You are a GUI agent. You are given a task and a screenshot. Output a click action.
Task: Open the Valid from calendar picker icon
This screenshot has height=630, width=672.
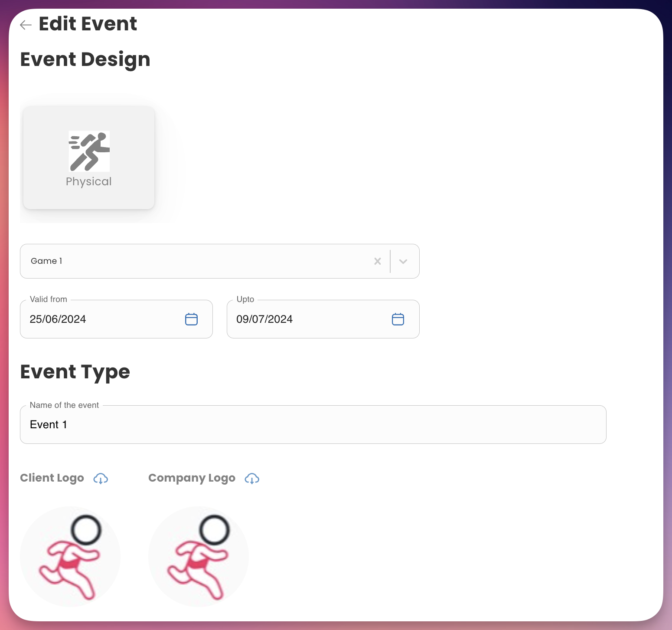pyautogui.click(x=191, y=319)
